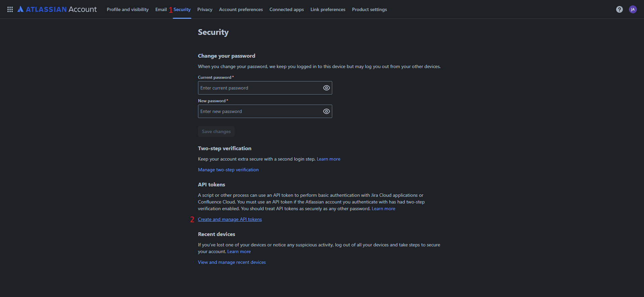Click Create and manage API tokens
Image resolution: width=644 pixels, height=297 pixels.
pos(230,219)
